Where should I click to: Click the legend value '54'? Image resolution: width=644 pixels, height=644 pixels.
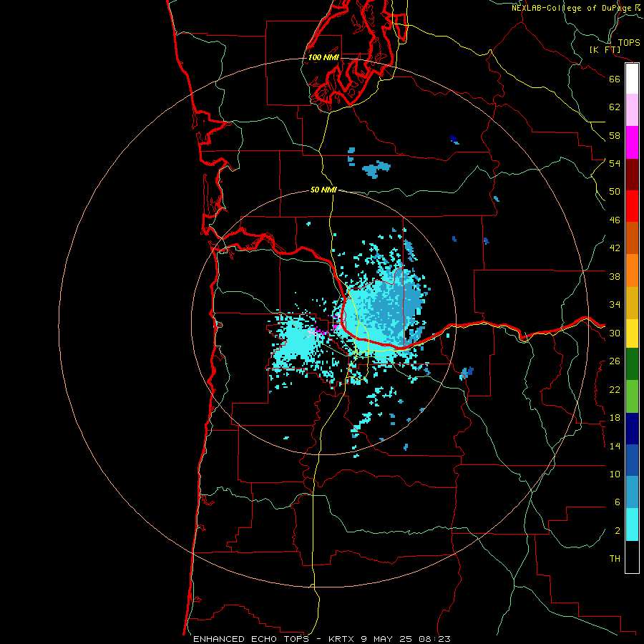[615, 163]
